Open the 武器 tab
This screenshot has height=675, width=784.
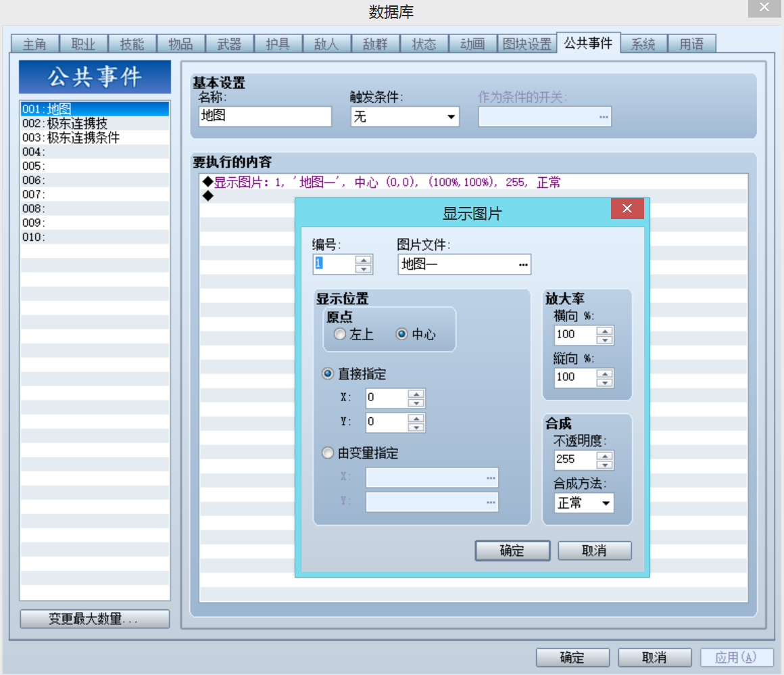230,44
